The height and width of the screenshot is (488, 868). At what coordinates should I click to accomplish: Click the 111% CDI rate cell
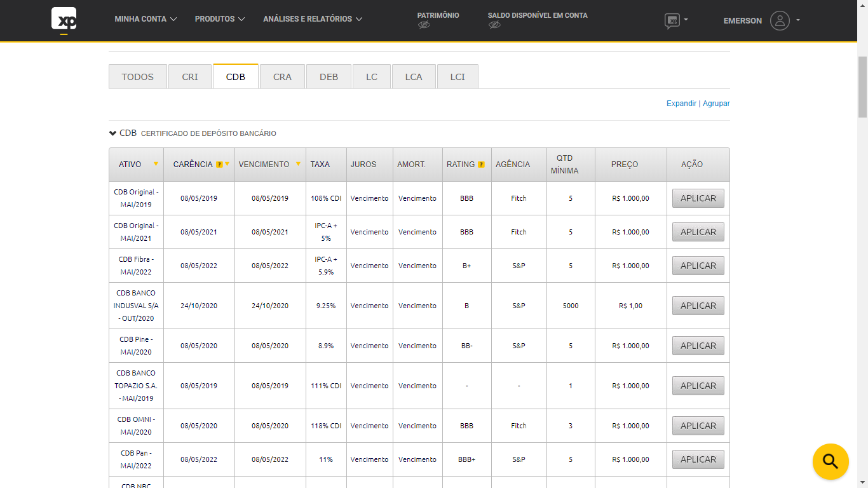pos(326,386)
